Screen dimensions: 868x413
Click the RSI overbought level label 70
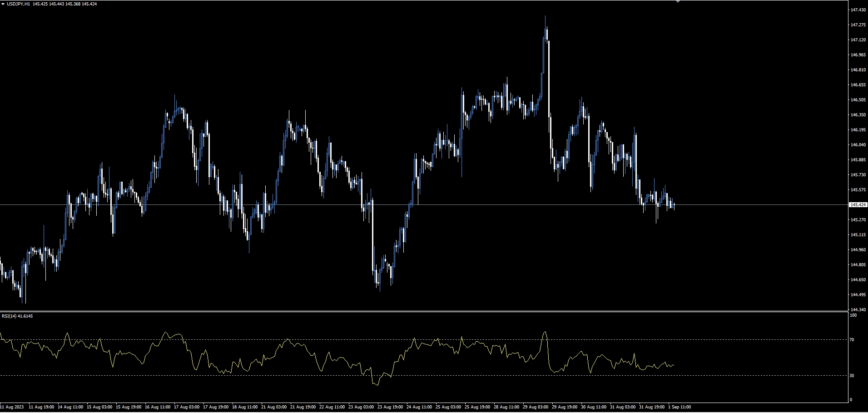852,340
